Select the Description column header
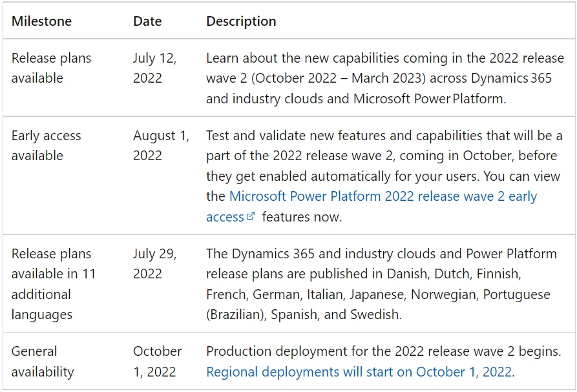This screenshot has width=577, height=392. point(241,21)
